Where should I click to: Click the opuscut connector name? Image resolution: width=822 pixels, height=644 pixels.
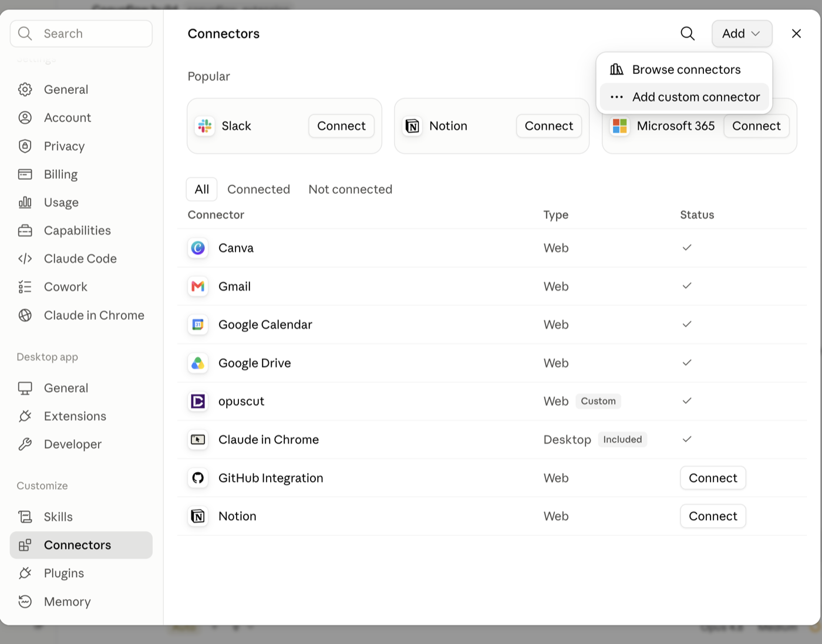(241, 402)
